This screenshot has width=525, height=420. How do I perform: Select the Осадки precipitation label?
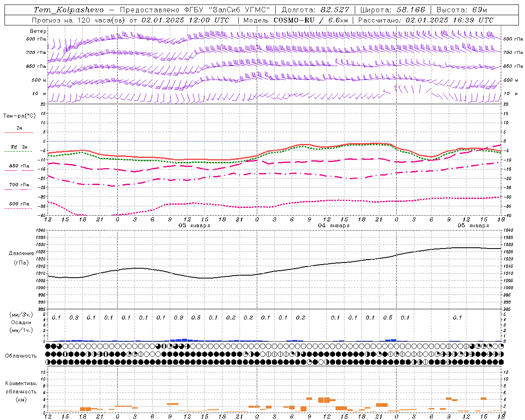click(x=21, y=322)
